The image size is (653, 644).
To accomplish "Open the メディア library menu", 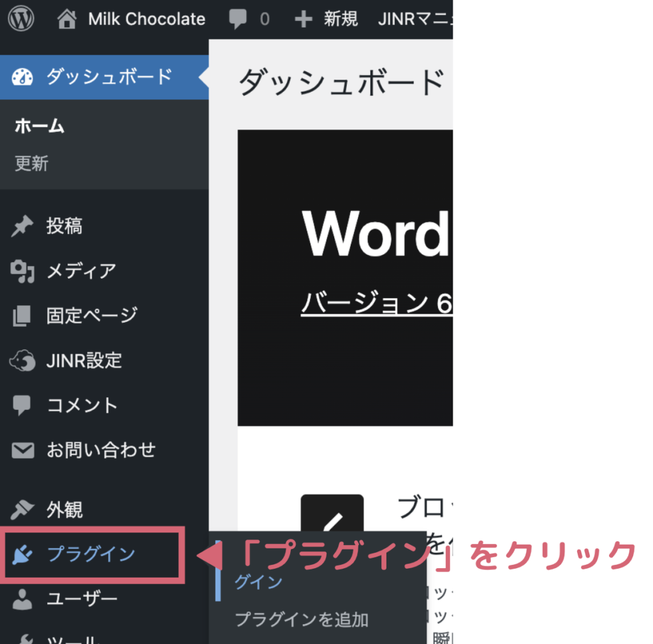I will (x=81, y=271).
